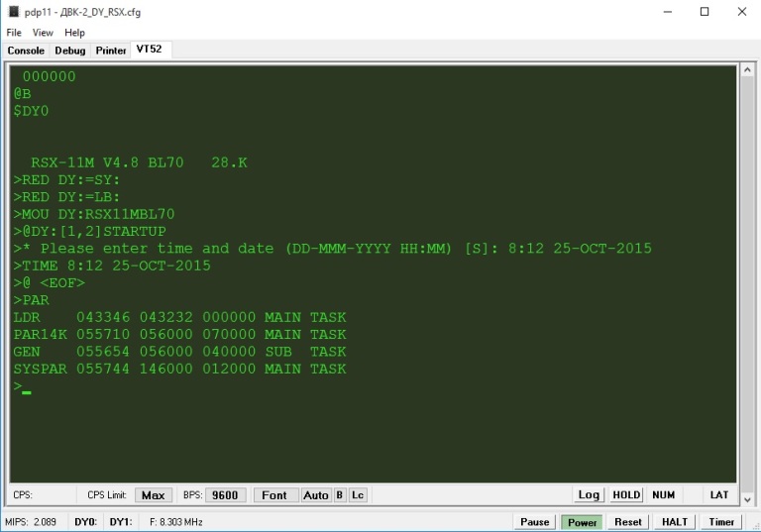Open the File menu
The height and width of the screenshot is (532, 761).
pos(14,33)
